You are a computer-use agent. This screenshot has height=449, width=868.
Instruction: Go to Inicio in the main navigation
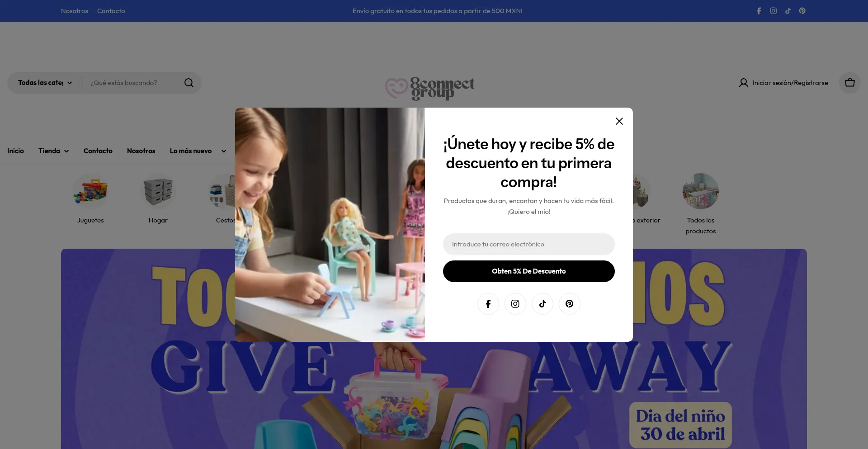coord(15,151)
